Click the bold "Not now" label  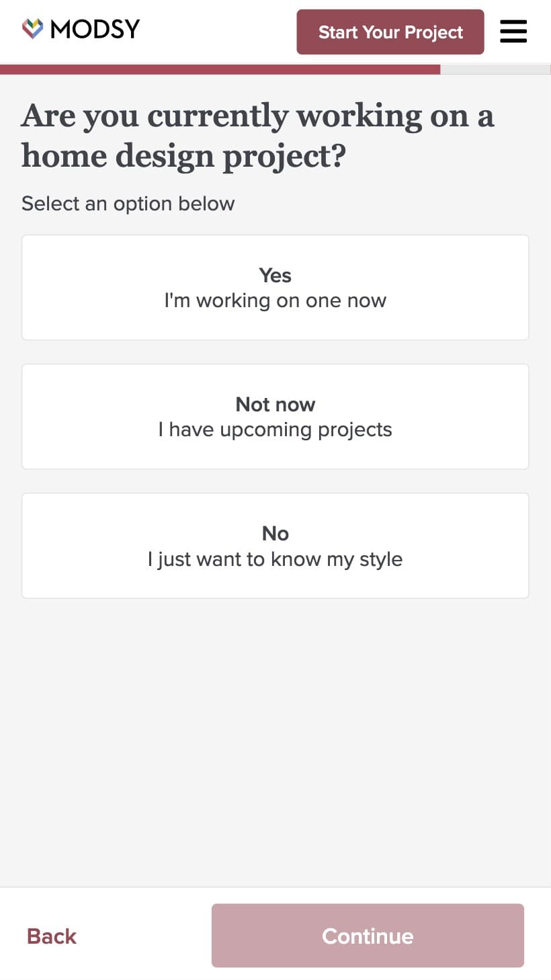coord(275,404)
